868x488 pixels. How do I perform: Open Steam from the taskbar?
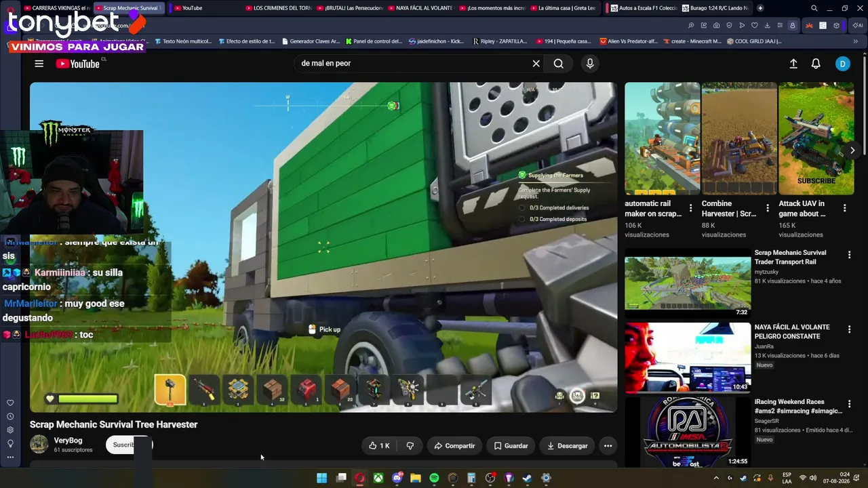527,478
